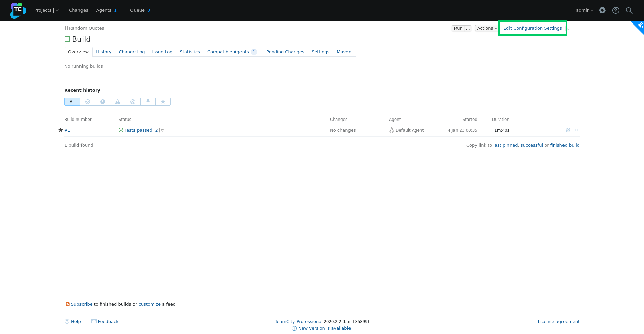Click duration value 1m:40s

point(502,130)
